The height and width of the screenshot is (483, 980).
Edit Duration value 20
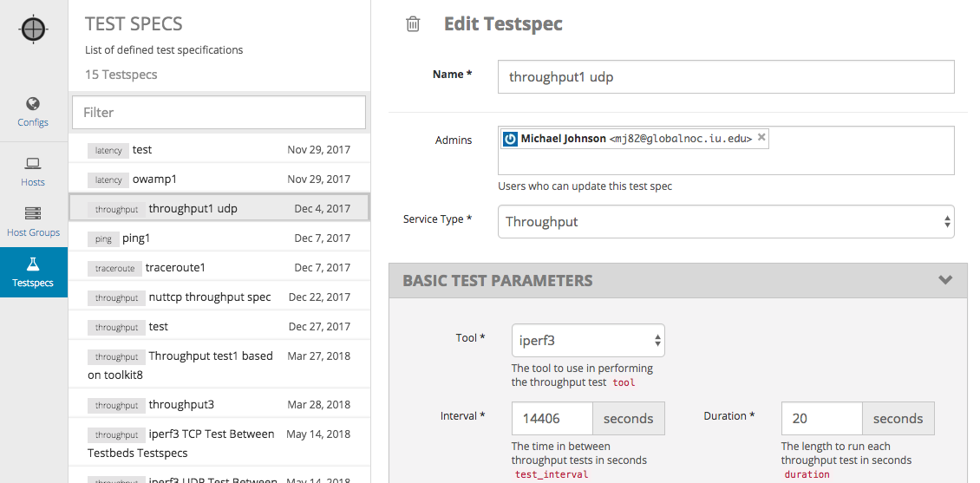pos(822,419)
